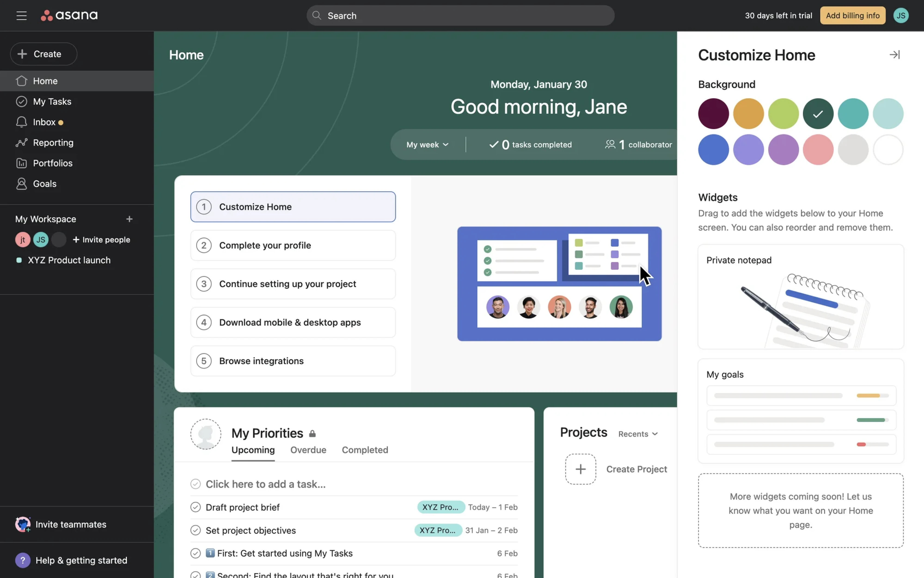Switch to the Overdue tab
This screenshot has height=578, width=924.
tap(308, 450)
